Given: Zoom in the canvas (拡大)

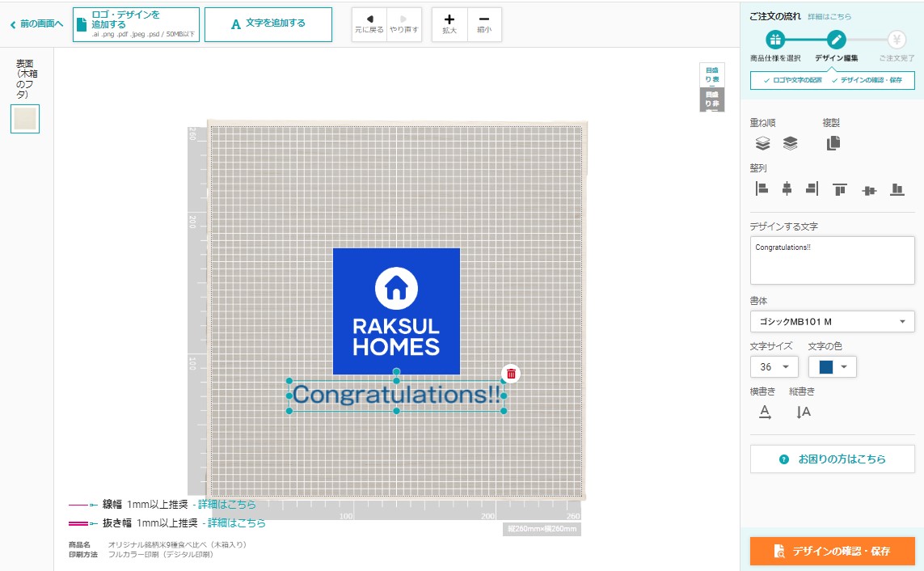Looking at the screenshot, I should click(x=449, y=24).
